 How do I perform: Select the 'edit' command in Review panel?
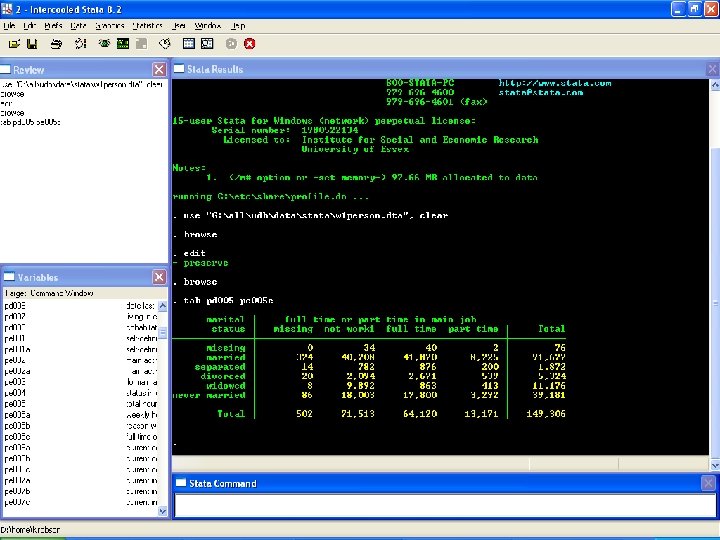[x=6, y=103]
